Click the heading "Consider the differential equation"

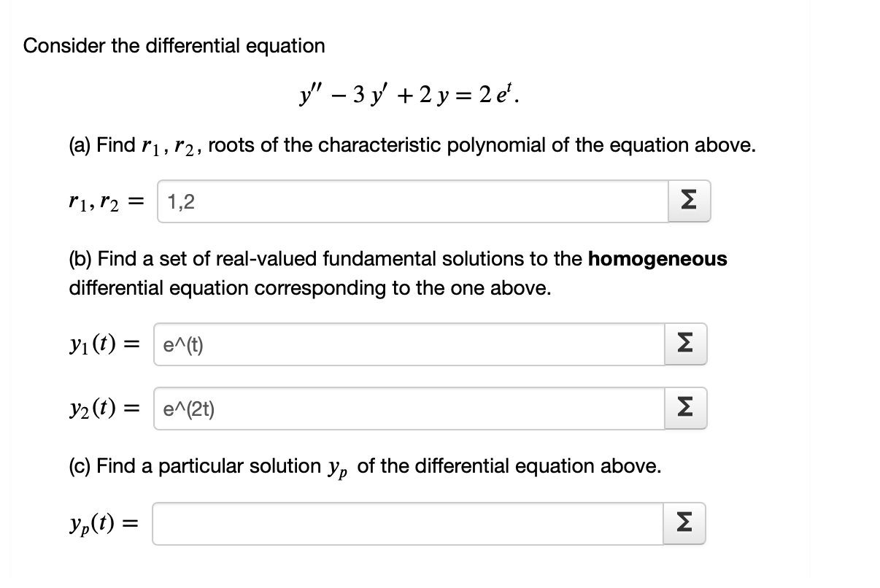pyautogui.click(x=174, y=45)
